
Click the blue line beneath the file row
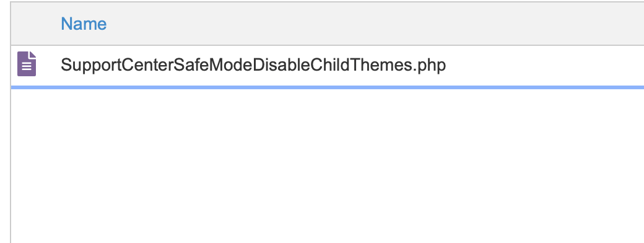tap(328, 87)
